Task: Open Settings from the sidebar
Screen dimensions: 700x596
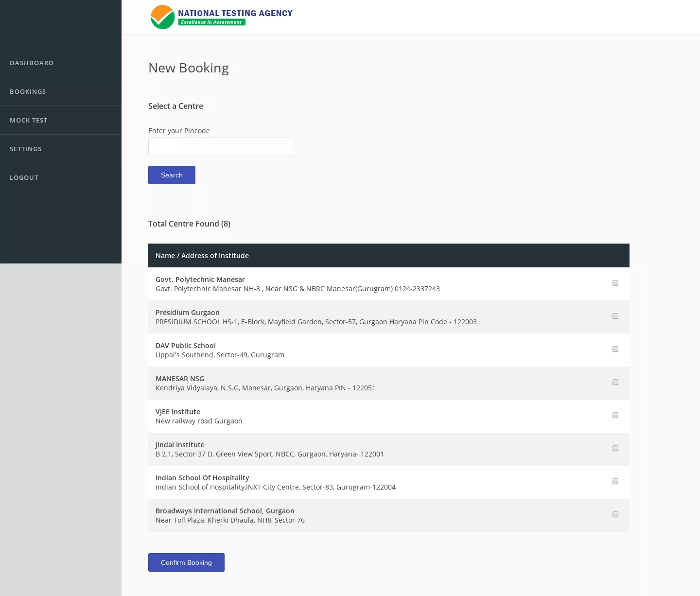Action: pos(26,149)
